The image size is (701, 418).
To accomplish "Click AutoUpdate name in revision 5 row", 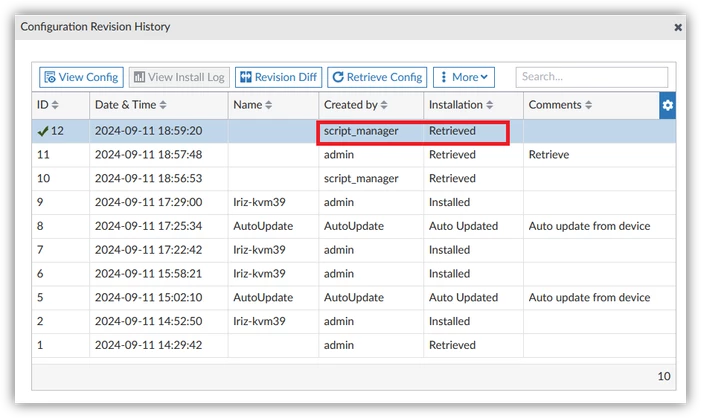I will (x=263, y=297).
